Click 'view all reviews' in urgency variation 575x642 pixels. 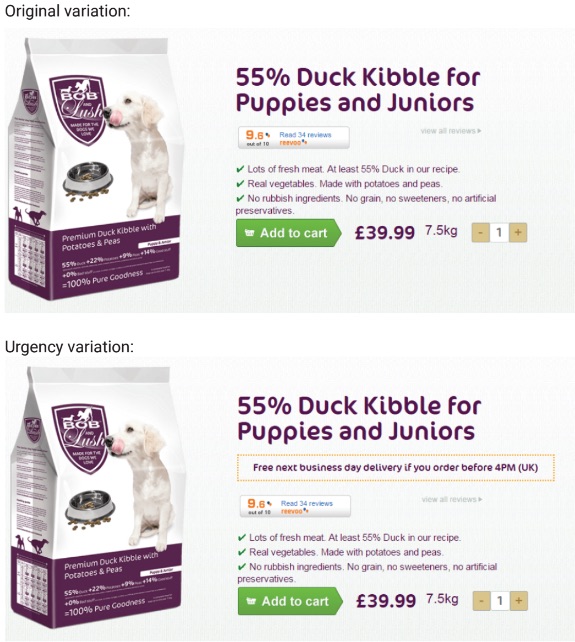tap(452, 499)
